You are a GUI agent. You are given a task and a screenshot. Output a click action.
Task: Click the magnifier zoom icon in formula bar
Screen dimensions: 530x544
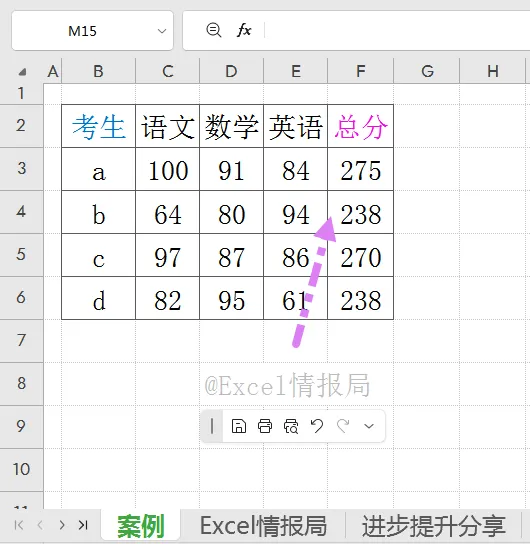coord(213,30)
